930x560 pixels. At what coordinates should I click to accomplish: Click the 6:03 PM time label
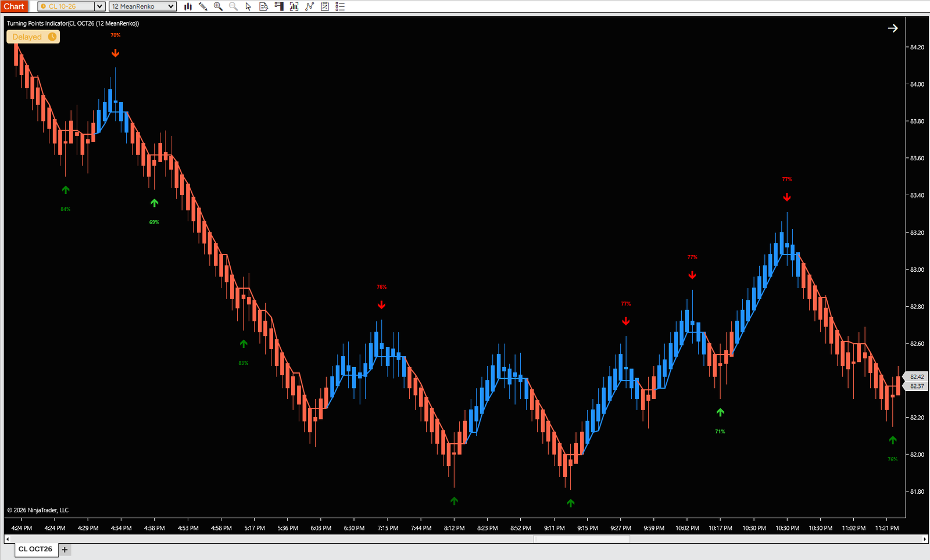(x=321, y=528)
